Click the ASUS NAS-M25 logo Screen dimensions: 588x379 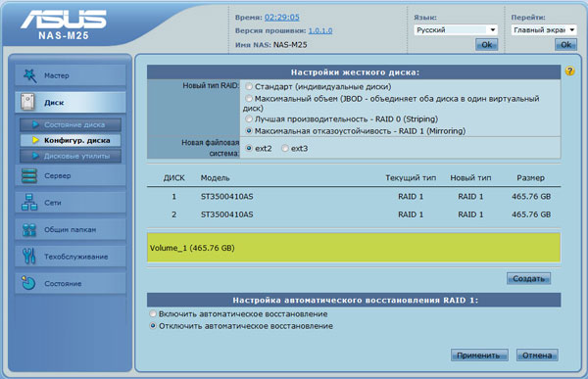pos(64,24)
